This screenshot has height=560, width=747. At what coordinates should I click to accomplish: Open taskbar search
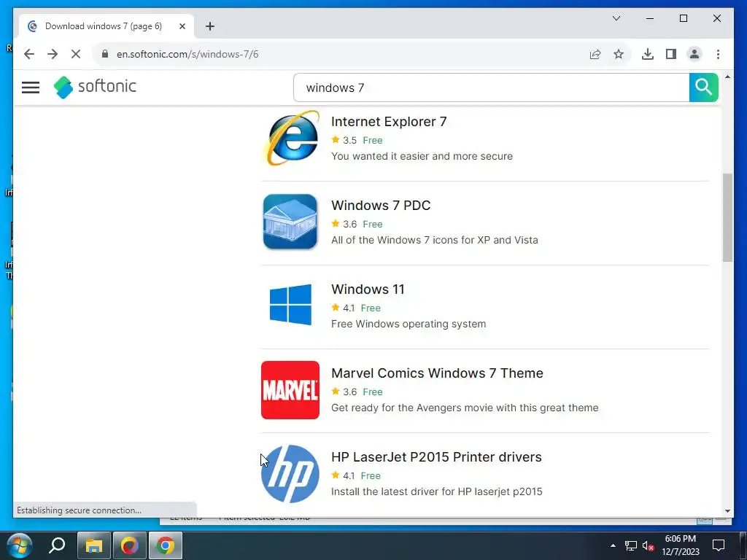pos(57,545)
